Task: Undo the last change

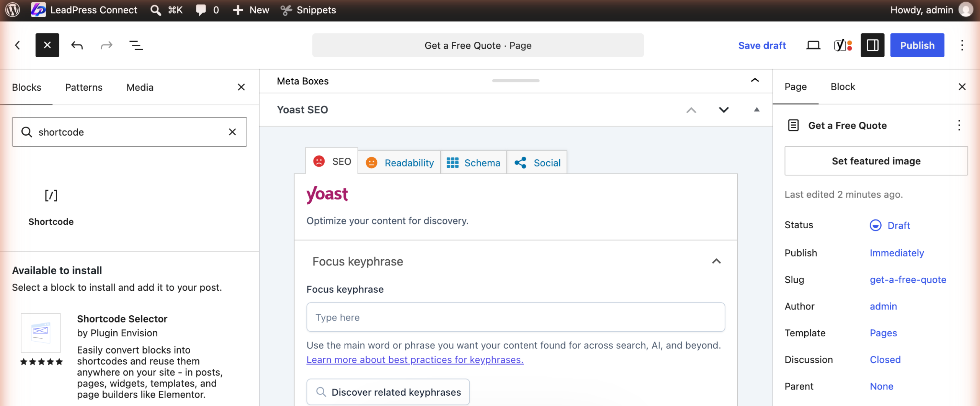Action: pyautogui.click(x=77, y=45)
